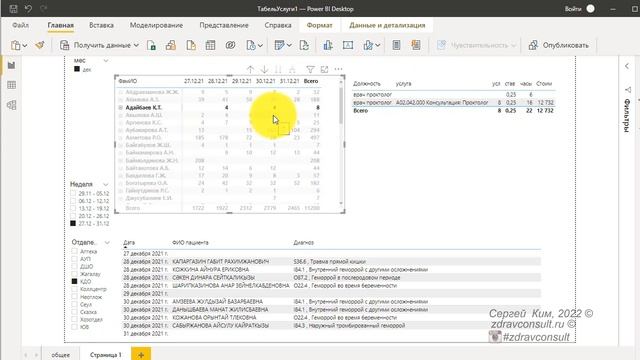Open the Получить данные dropdown
Viewport: 640px width, 360px height.
click(136, 45)
